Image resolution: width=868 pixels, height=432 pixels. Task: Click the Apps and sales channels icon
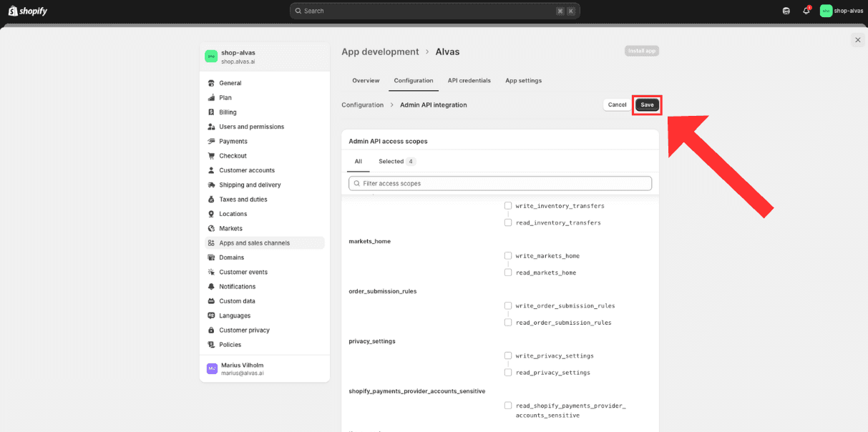(211, 243)
